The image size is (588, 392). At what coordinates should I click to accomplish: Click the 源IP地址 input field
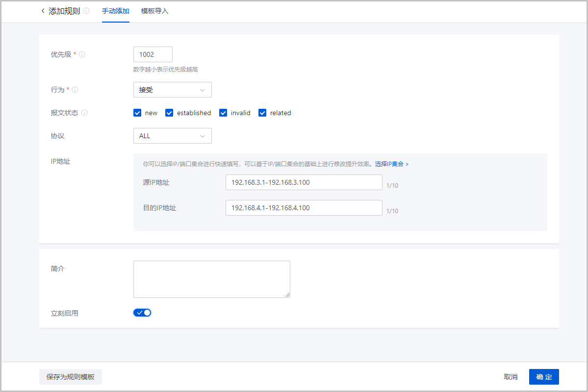coord(304,182)
